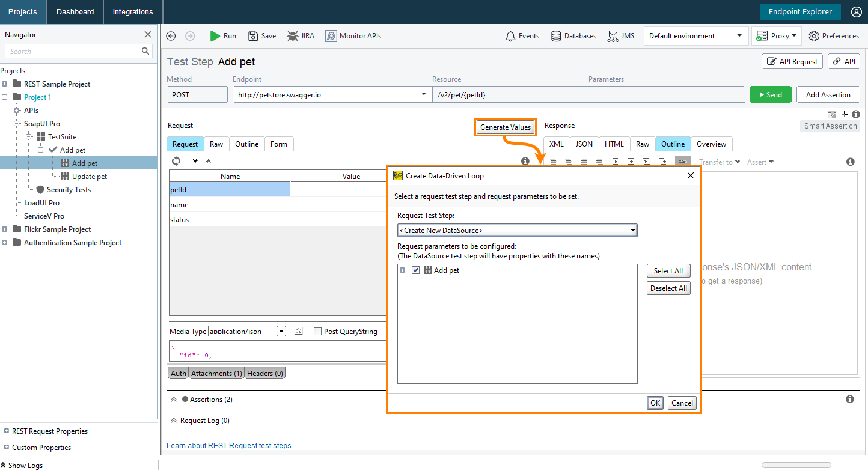The height and width of the screenshot is (471, 868).
Task: Open the Databases manager
Action: [574, 36]
